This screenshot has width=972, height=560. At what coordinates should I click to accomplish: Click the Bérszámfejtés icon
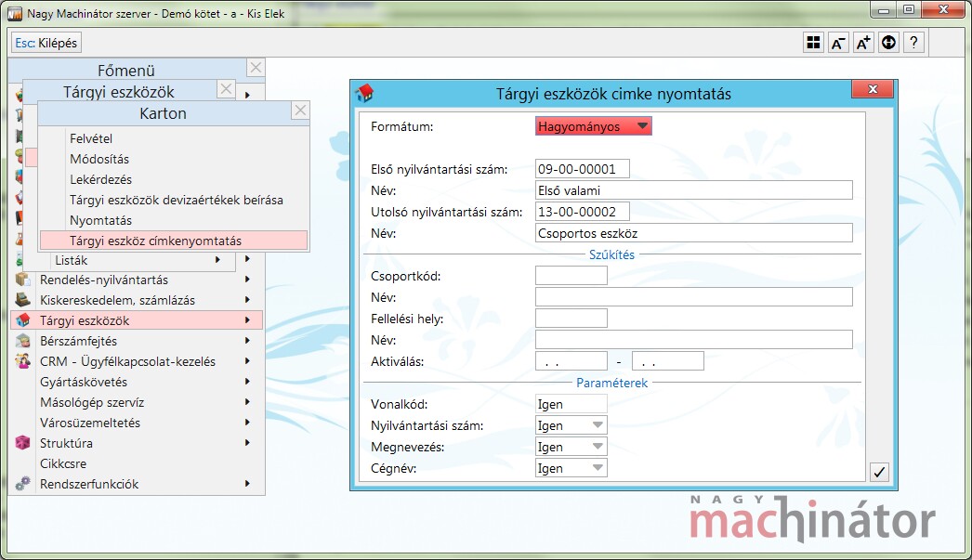pos(23,341)
